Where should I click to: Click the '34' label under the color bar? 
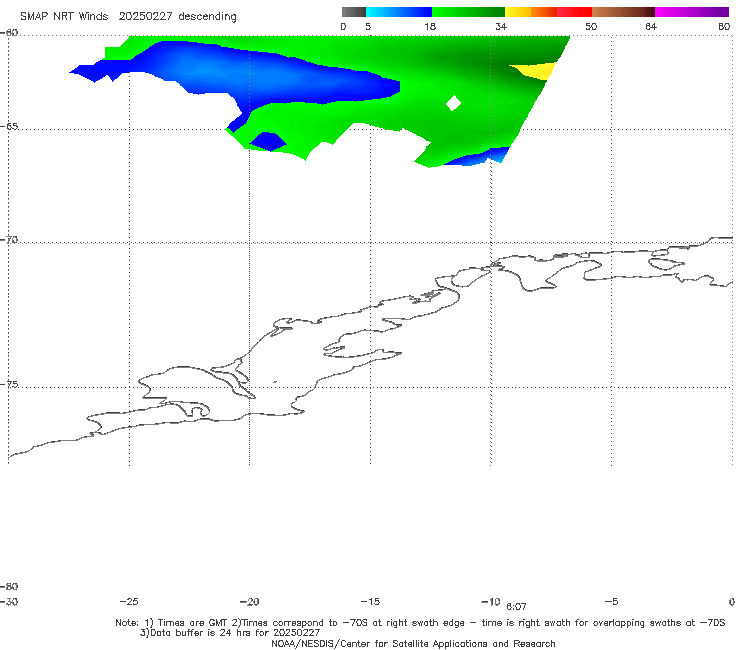tap(501, 26)
